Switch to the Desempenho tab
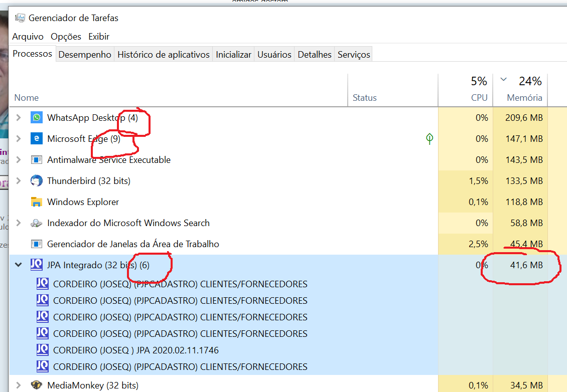This screenshot has width=567, height=392. (x=85, y=55)
